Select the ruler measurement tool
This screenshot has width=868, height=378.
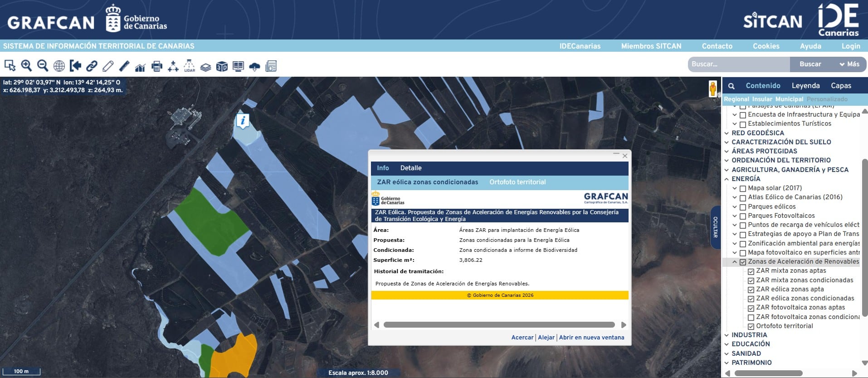pyautogui.click(x=124, y=66)
